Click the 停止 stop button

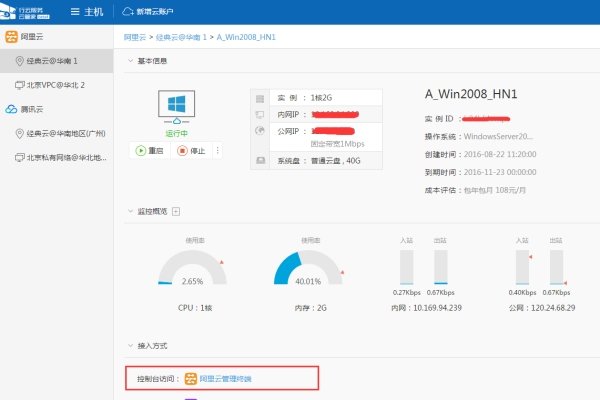pos(191,151)
